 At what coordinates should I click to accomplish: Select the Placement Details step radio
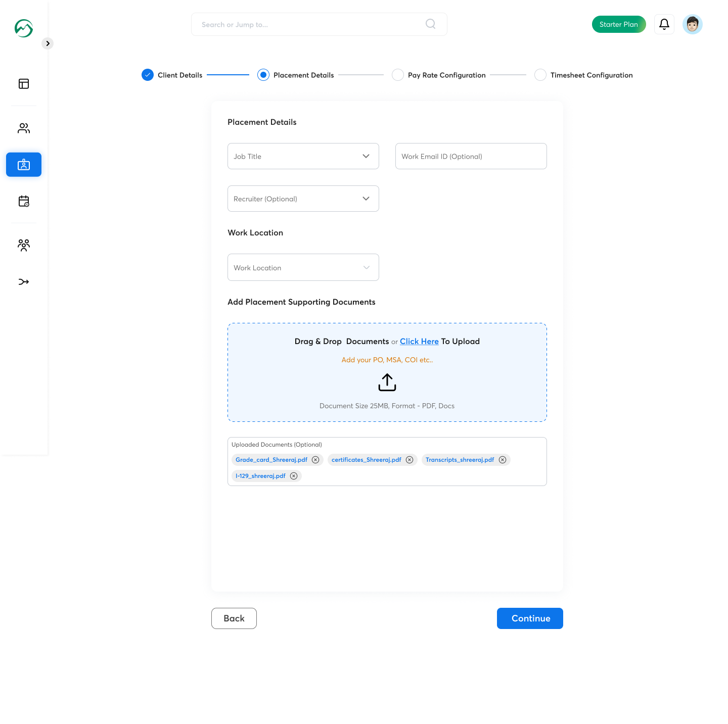point(263,75)
